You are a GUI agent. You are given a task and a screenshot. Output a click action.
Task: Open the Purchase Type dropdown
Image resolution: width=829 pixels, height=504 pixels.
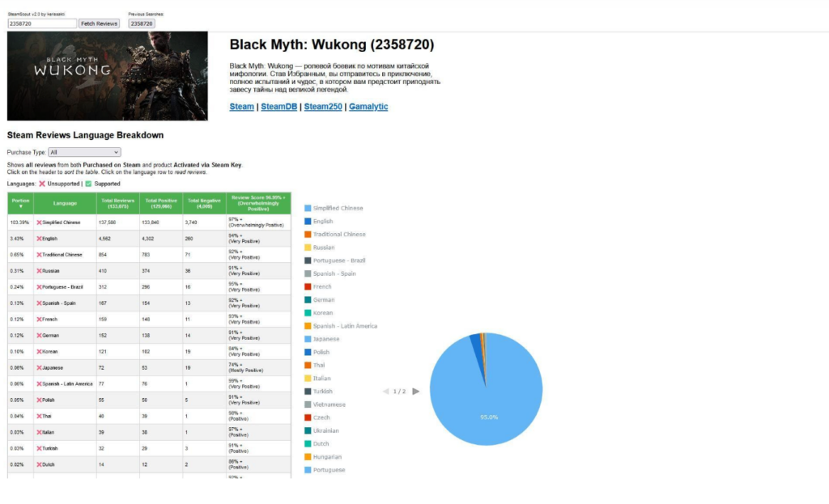(84, 152)
